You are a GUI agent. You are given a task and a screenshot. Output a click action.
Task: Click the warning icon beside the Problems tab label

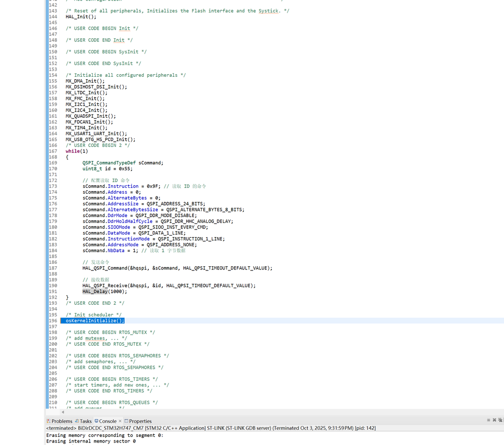(x=49, y=421)
